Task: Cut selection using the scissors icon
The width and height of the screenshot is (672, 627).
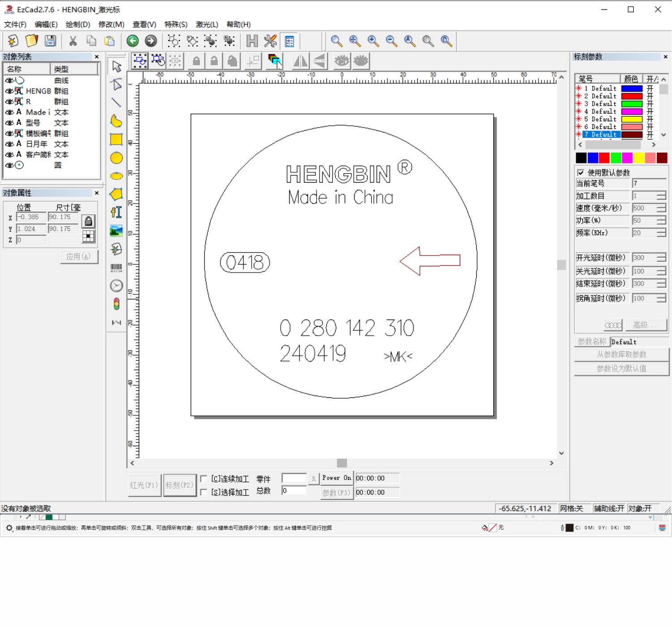Action: (73, 41)
